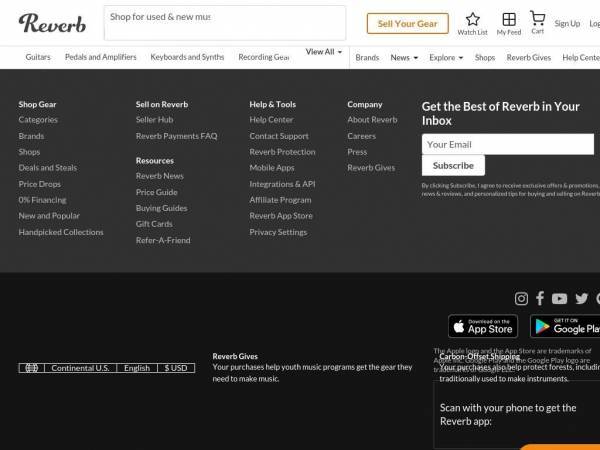Open Reverb Payments FAQ link
The width and height of the screenshot is (600, 450).
(x=176, y=136)
